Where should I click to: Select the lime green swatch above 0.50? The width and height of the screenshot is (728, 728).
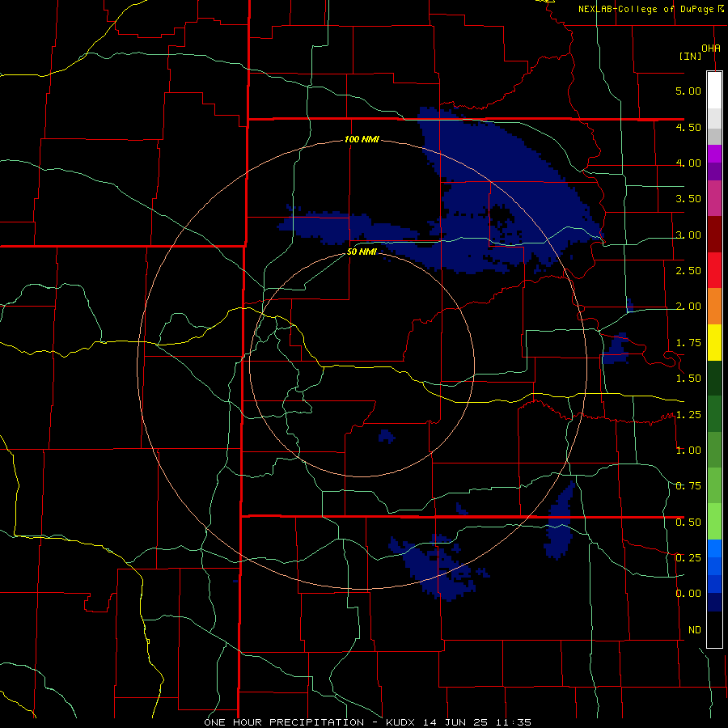714,522
